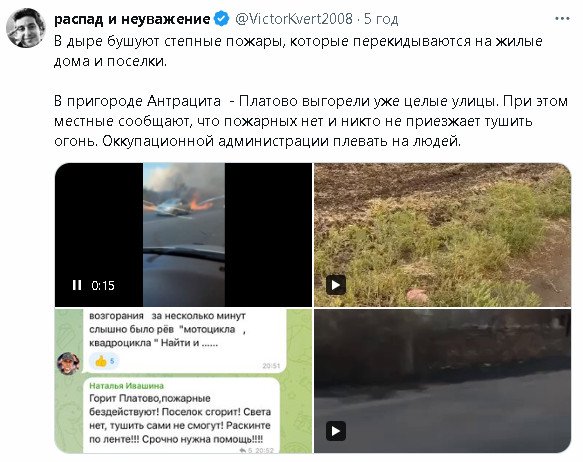Viewport: 583px width, 462px height.
Task: Click the 0:15 video time indicator
Action: tap(103, 285)
